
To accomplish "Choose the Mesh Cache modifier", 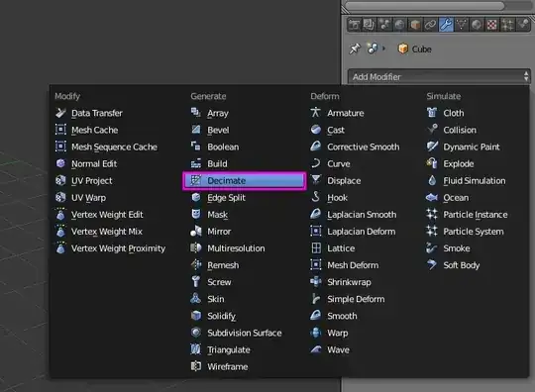I will [x=86, y=130].
